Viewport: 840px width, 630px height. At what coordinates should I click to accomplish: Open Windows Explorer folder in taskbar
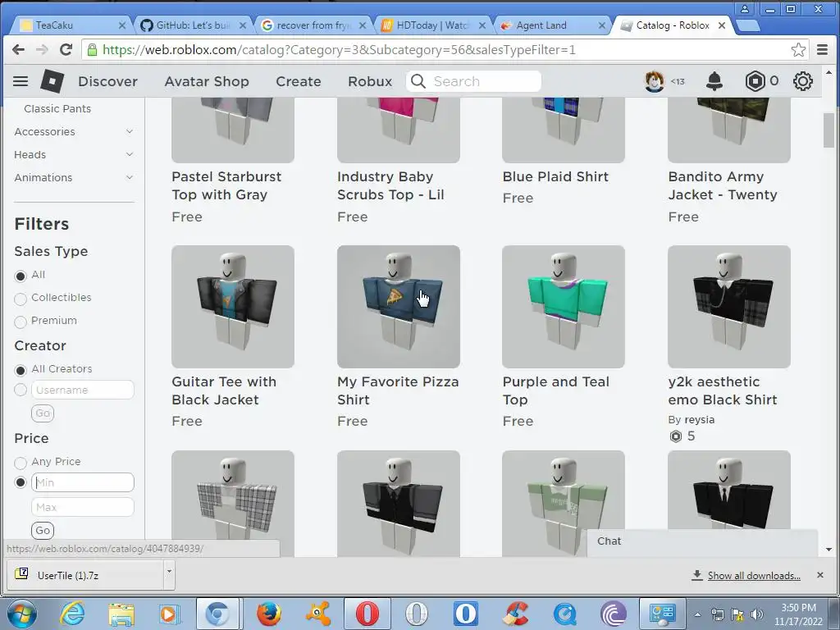[121, 614]
